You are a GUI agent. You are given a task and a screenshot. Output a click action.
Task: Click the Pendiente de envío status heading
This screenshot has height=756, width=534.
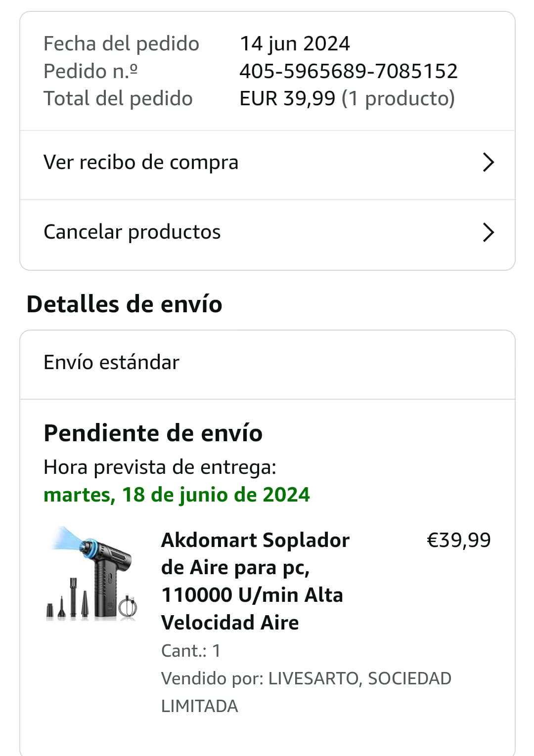pyautogui.click(x=153, y=433)
